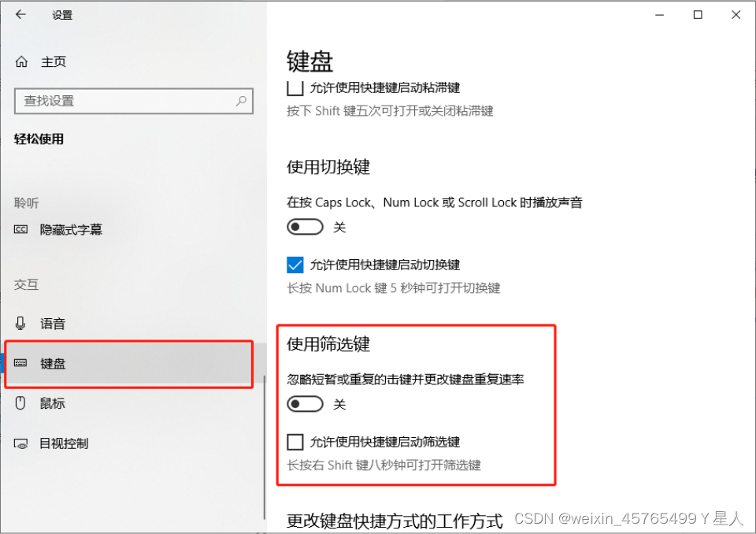Click the keyboard icon in sidebar

(20, 363)
